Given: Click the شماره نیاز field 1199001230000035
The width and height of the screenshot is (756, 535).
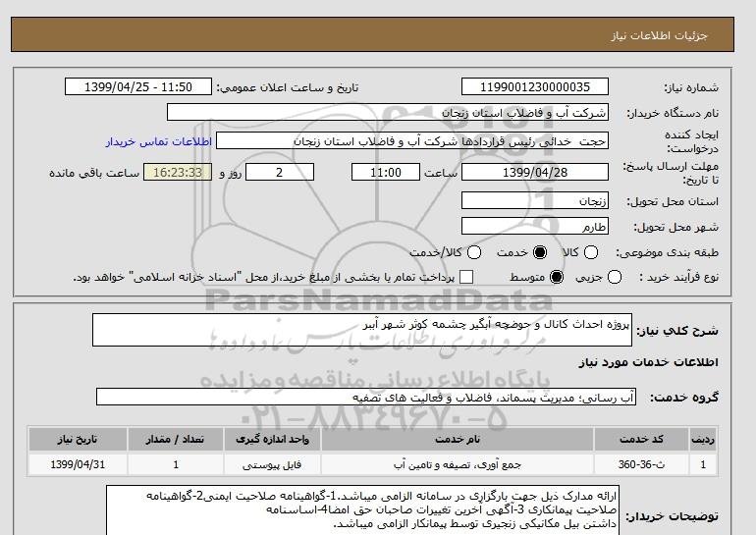Looking at the screenshot, I should 535,86.
